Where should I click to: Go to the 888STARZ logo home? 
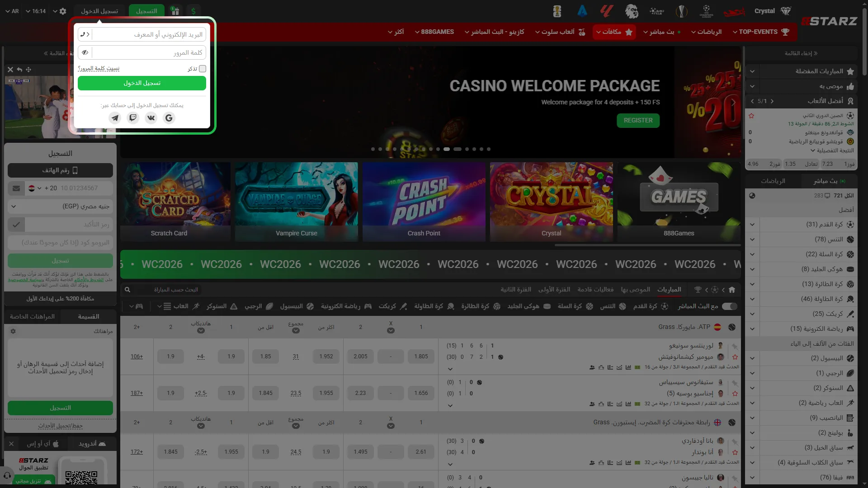829,21
